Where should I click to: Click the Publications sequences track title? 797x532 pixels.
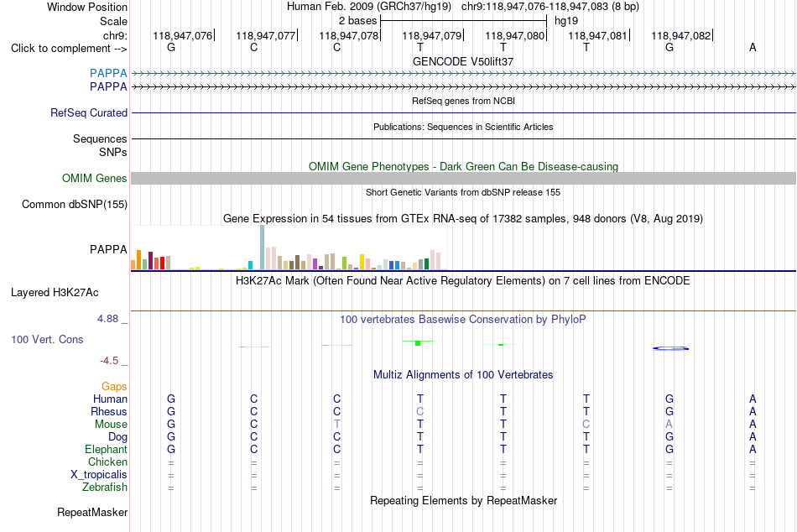coord(463,128)
